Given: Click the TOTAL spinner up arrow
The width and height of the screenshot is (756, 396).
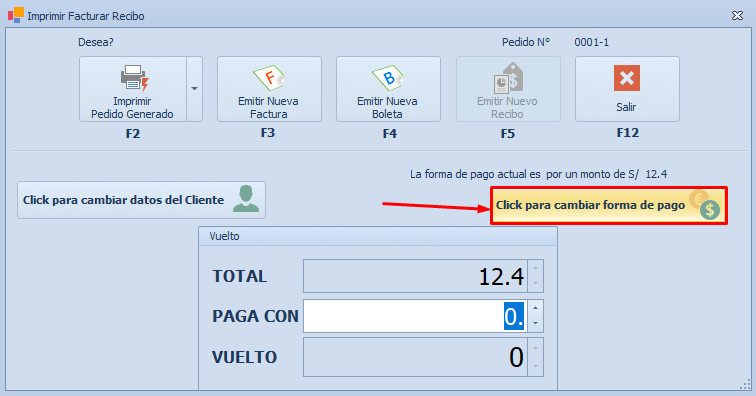Looking at the screenshot, I should pyautogui.click(x=536, y=268).
